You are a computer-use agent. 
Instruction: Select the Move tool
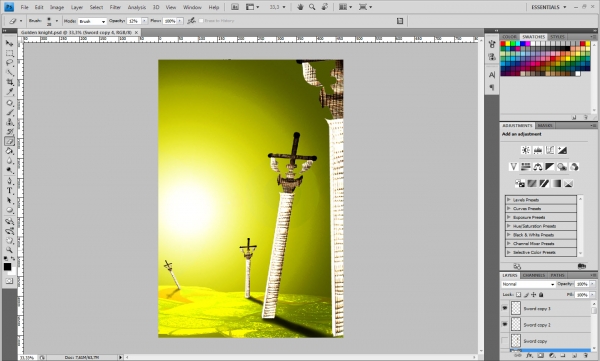point(10,44)
